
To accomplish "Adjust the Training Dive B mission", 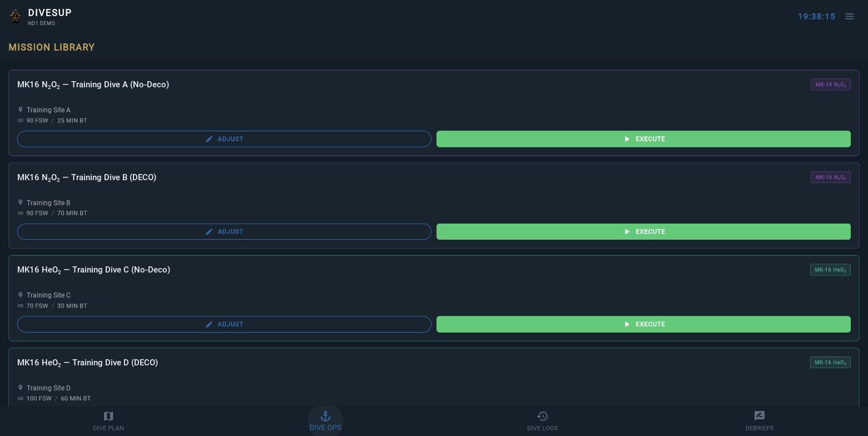I will 224,231.
